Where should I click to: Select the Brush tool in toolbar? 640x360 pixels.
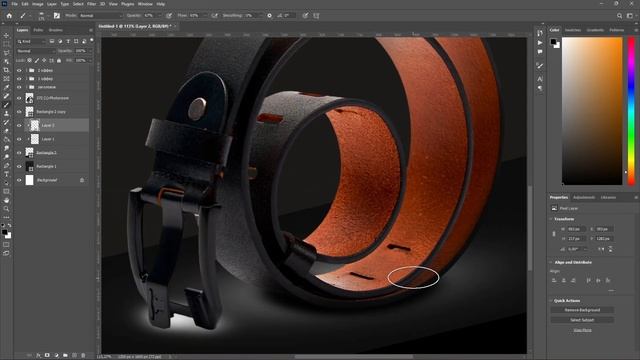[6, 105]
